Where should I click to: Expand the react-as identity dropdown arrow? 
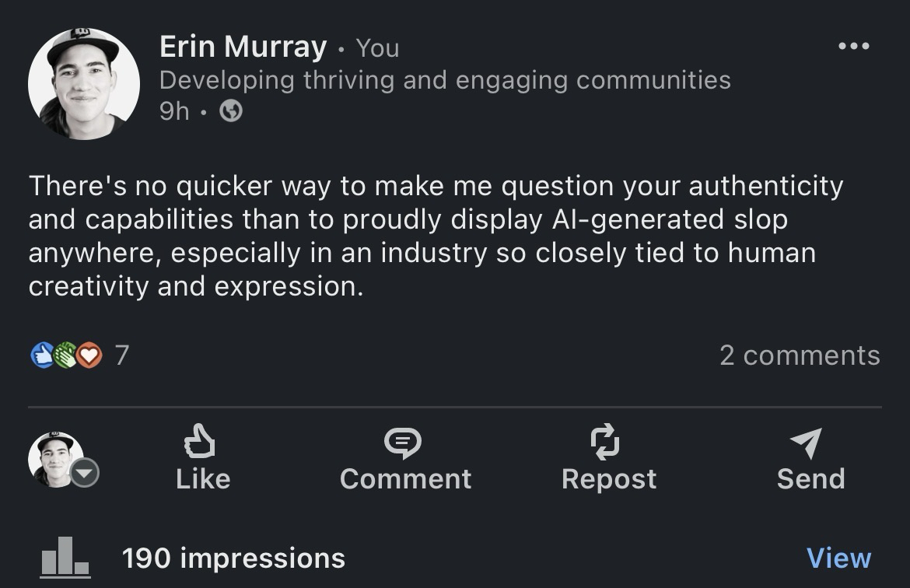point(85,472)
